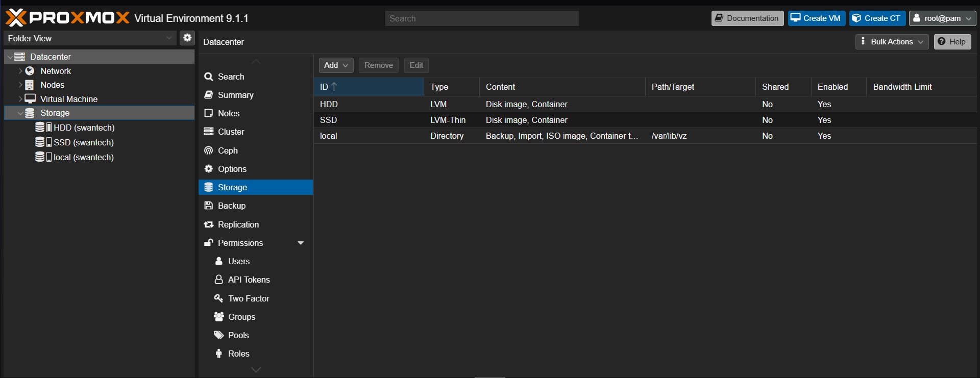The image size is (980, 378).
Task: Collapse the Datacenter tree node arrow
Action: 10,57
